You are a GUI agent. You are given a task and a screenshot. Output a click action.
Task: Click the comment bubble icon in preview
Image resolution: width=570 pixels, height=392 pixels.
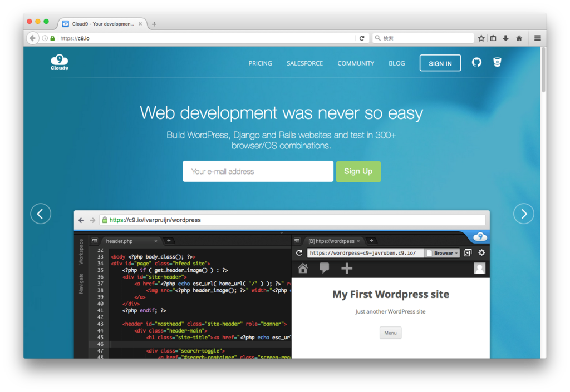(325, 268)
